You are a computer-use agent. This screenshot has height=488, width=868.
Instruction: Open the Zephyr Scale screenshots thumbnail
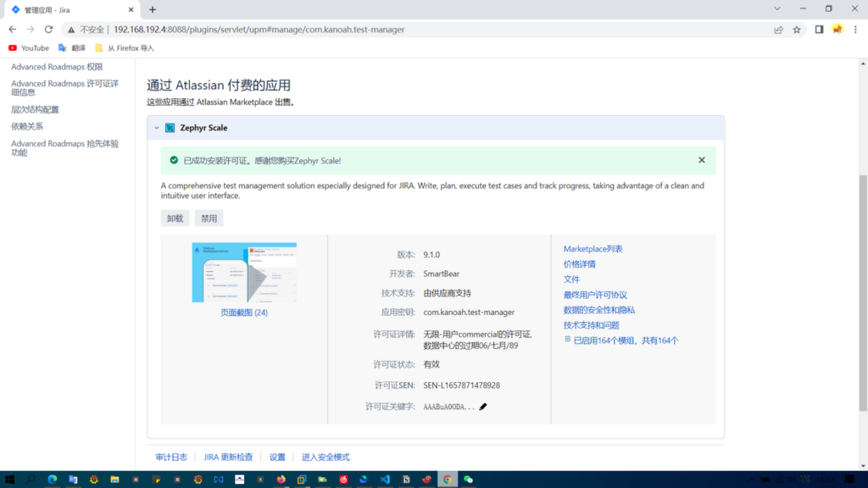point(244,272)
